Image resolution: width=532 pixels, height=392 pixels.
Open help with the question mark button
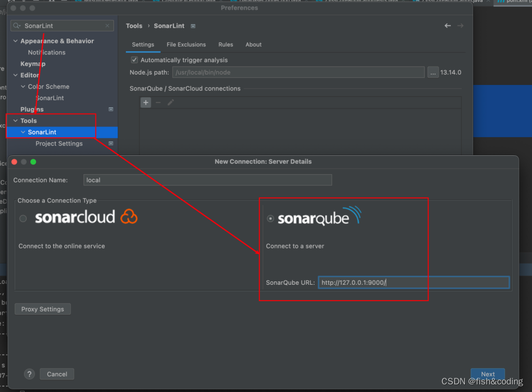point(29,374)
